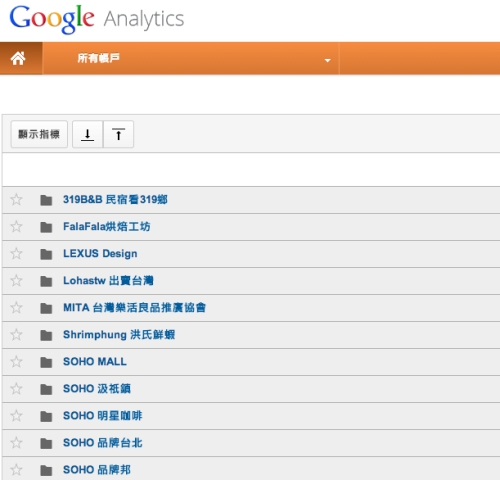This screenshot has width=500, height=480.
Task: Click the 顯示指標 button
Action: pos(39,134)
